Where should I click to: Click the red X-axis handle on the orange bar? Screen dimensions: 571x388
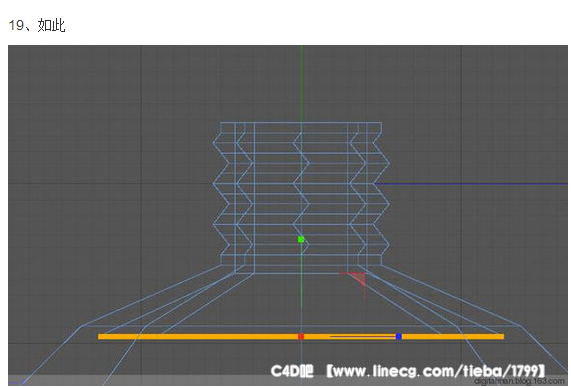pyautogui.click(x=301, y=336)
